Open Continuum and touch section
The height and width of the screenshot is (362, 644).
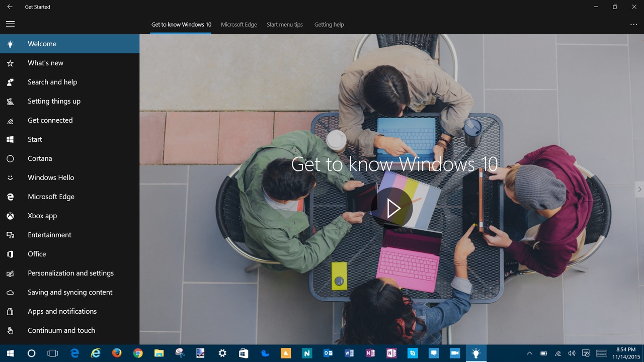(x=69, y=330)
